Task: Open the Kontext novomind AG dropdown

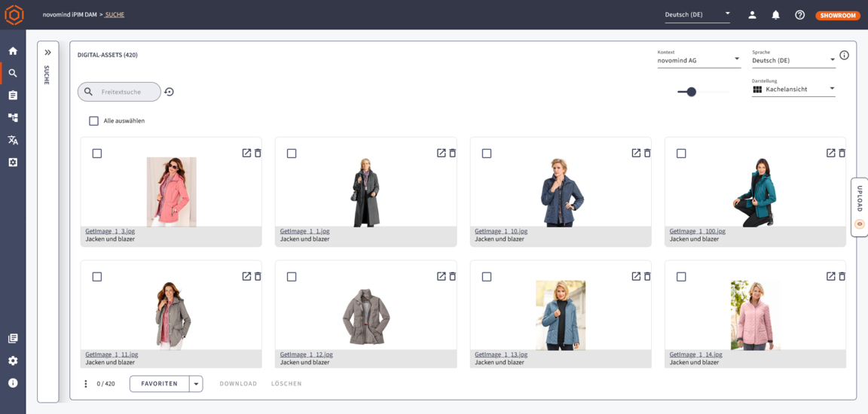Action: point(698,60)
